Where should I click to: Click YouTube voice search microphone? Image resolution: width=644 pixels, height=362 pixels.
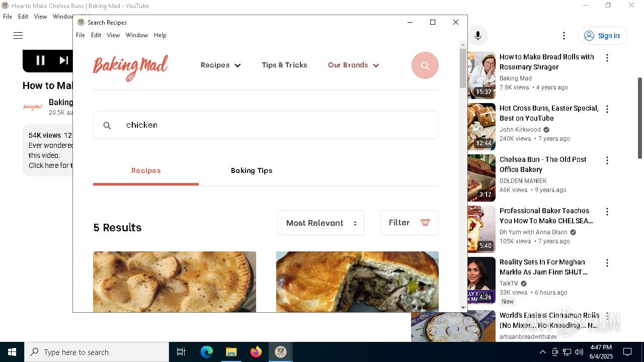(x=478, y=36)
